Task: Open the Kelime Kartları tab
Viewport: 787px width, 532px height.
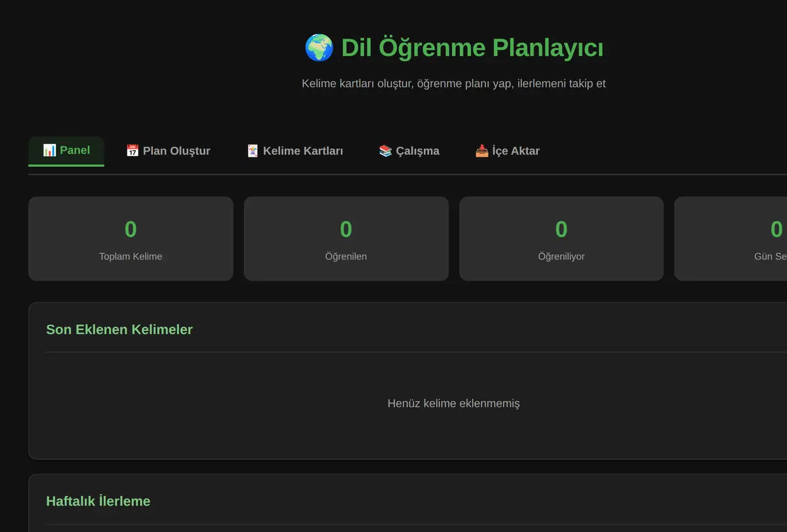Action: [294, 151]
